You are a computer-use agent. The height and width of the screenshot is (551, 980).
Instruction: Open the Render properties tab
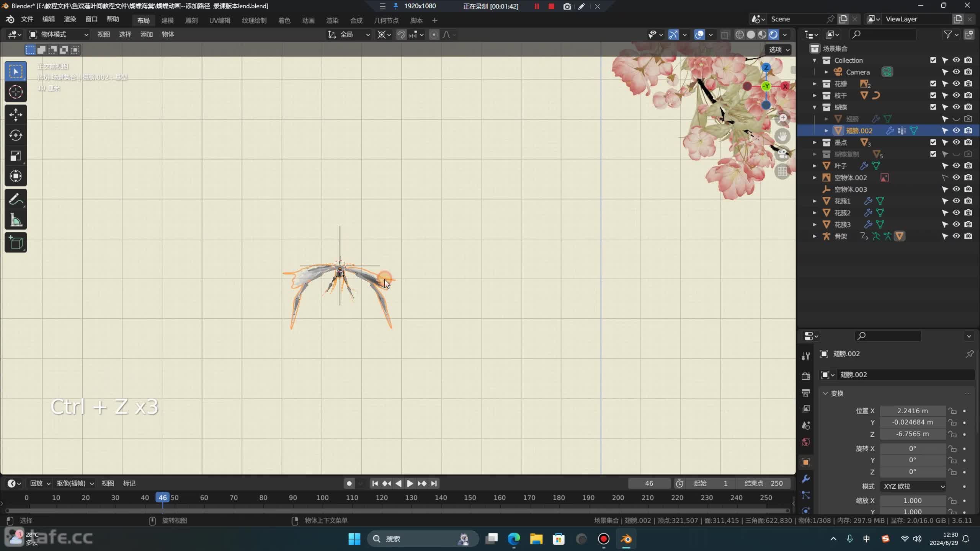click(806, 376)
